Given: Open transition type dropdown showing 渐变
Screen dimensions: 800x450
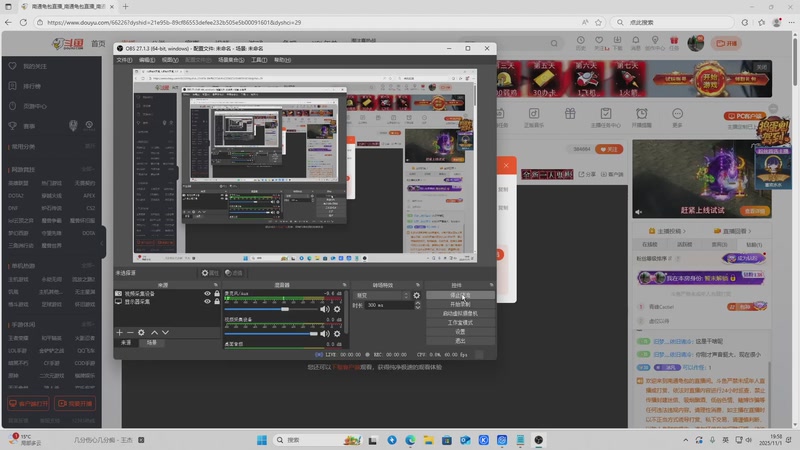Looking at the screenshot, I should (382, 295).
